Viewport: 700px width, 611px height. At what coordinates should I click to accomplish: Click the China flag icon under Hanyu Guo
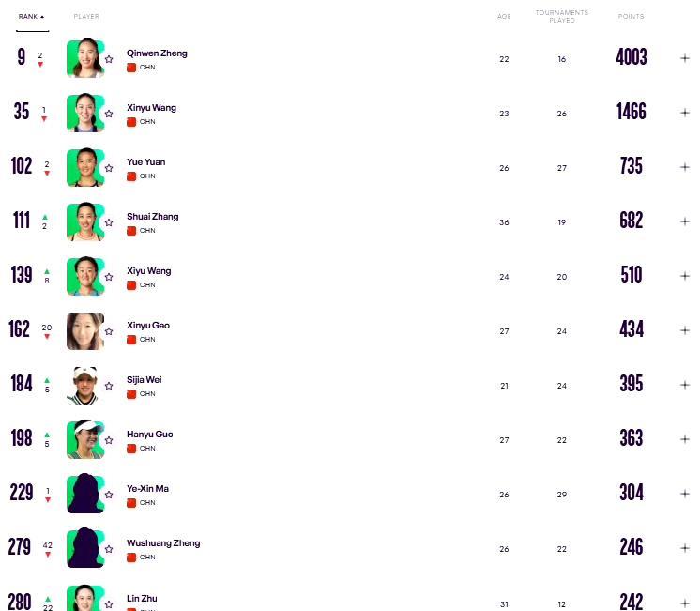[131, 449]
